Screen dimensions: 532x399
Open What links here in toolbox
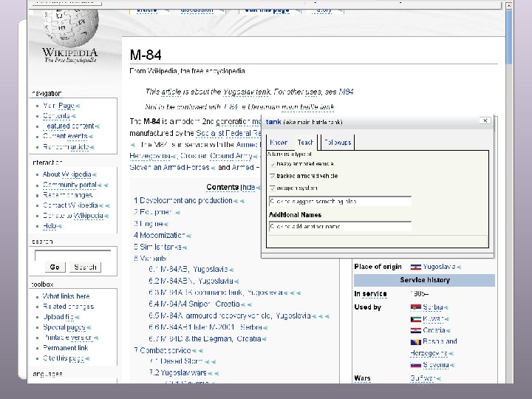(x=66, y=296)
